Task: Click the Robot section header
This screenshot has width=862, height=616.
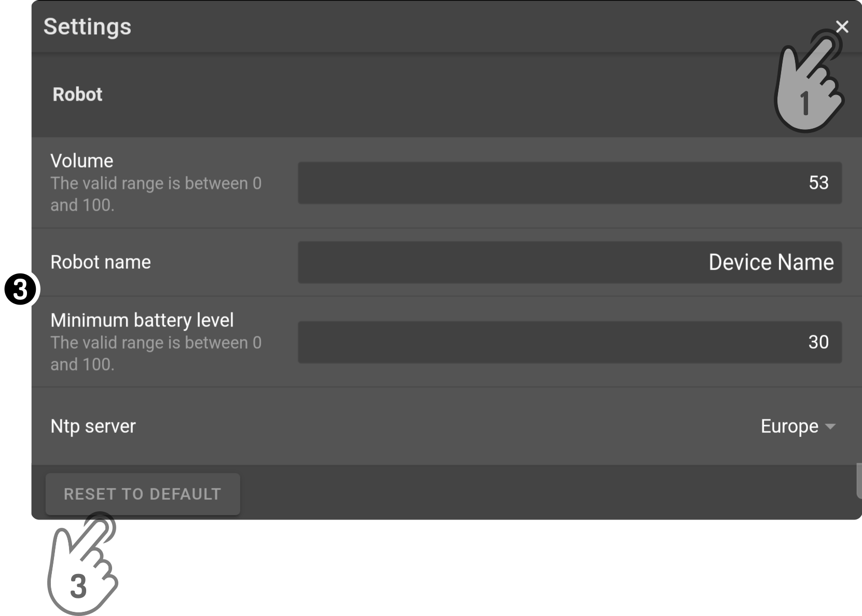Action: coord(77,94)
